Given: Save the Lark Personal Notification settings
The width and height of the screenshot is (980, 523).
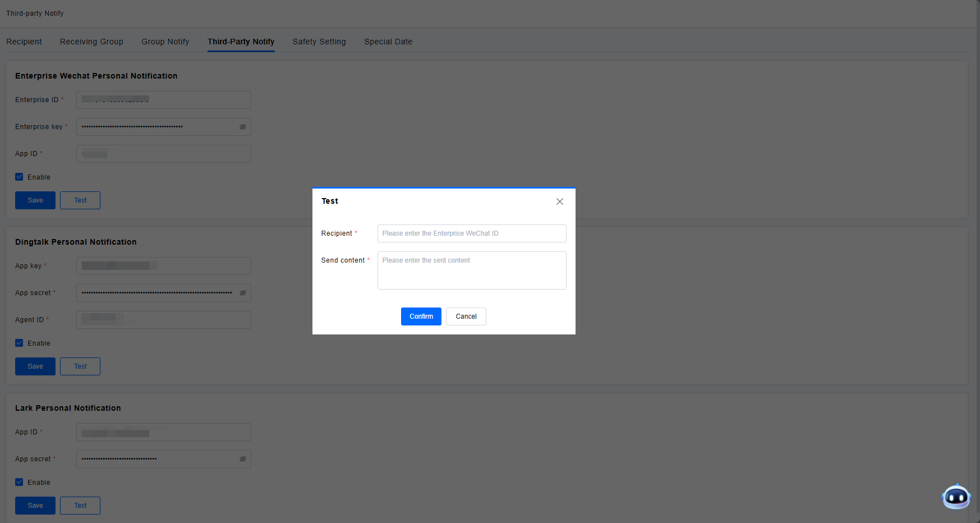Looking at the screenshot, I should coord(35,506).
